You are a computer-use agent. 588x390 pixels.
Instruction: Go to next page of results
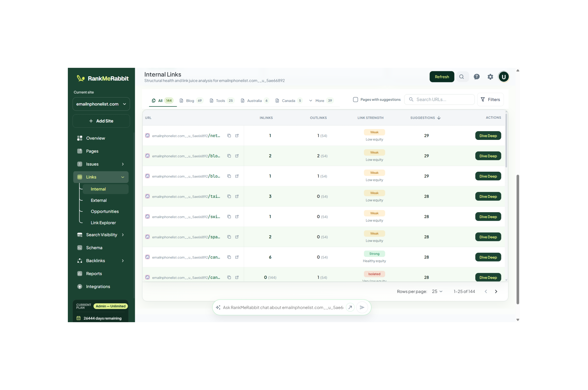pyautogui.click(x=496, y=291)
